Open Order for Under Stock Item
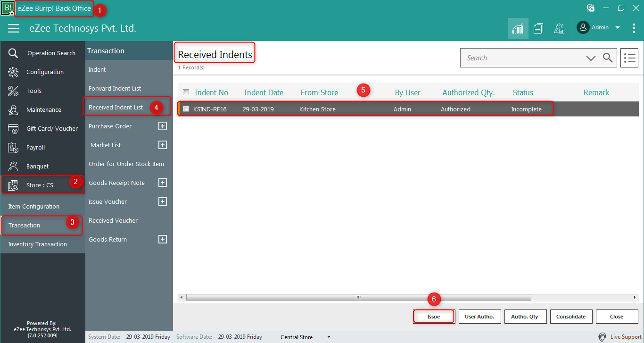Screen dimensions: 644x343 [126, 164]
